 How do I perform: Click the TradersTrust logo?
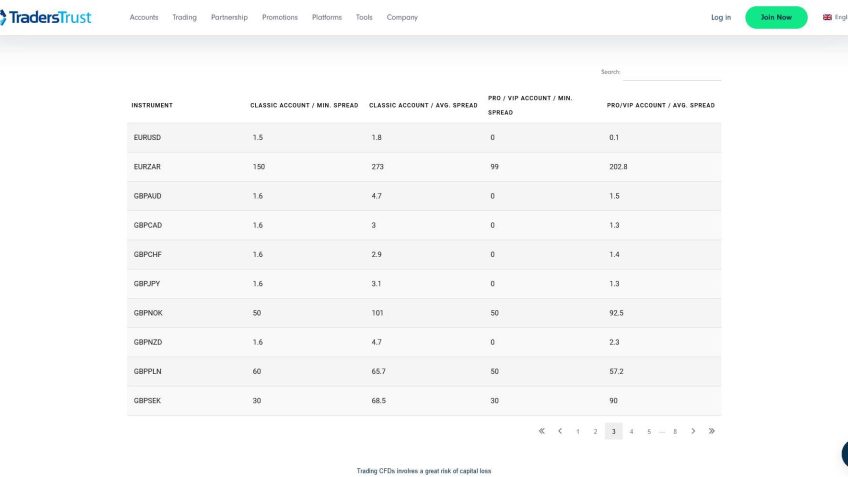click(46, 17)
